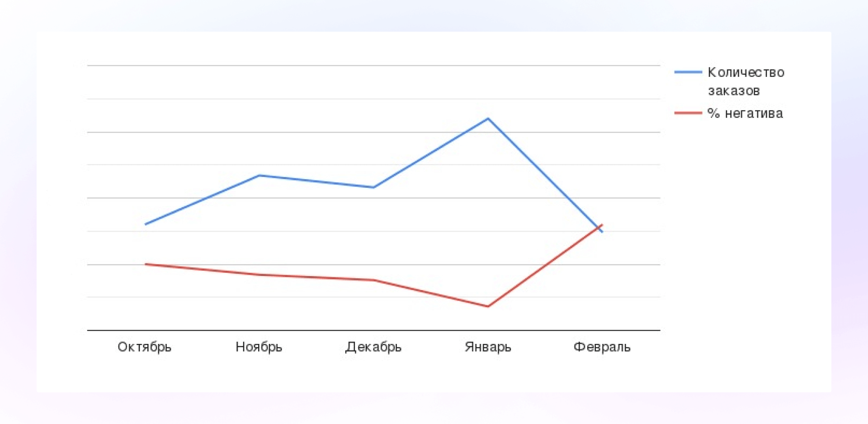
Task: Select the '% негатива' legend label
Action: (x=745, y=113)
